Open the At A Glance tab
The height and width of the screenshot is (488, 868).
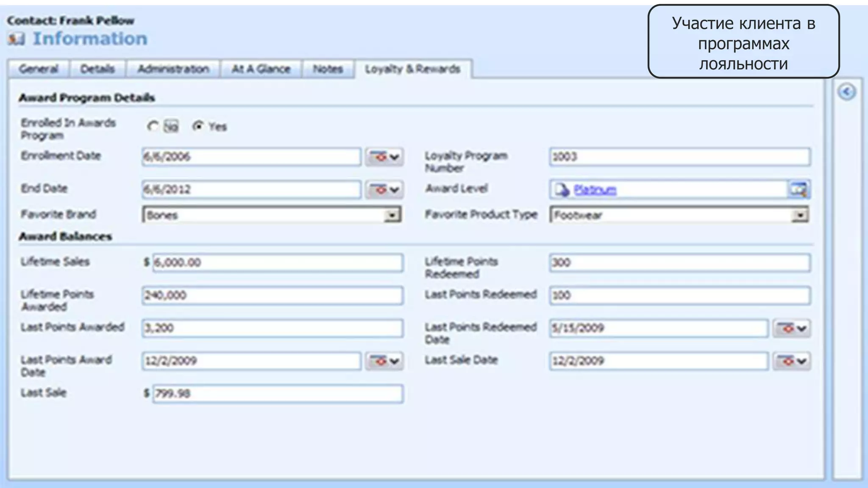[261, 69]
